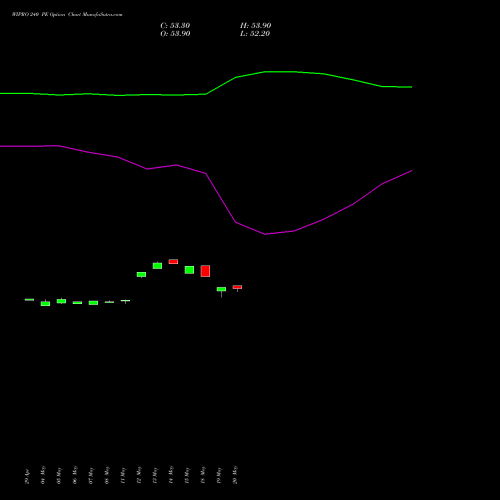Click the low value L: 52.20
500x500 pixels.
coord(255,34)
